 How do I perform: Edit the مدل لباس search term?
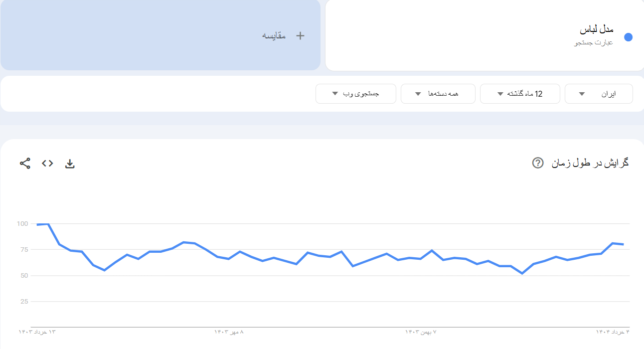click(597, 29)
